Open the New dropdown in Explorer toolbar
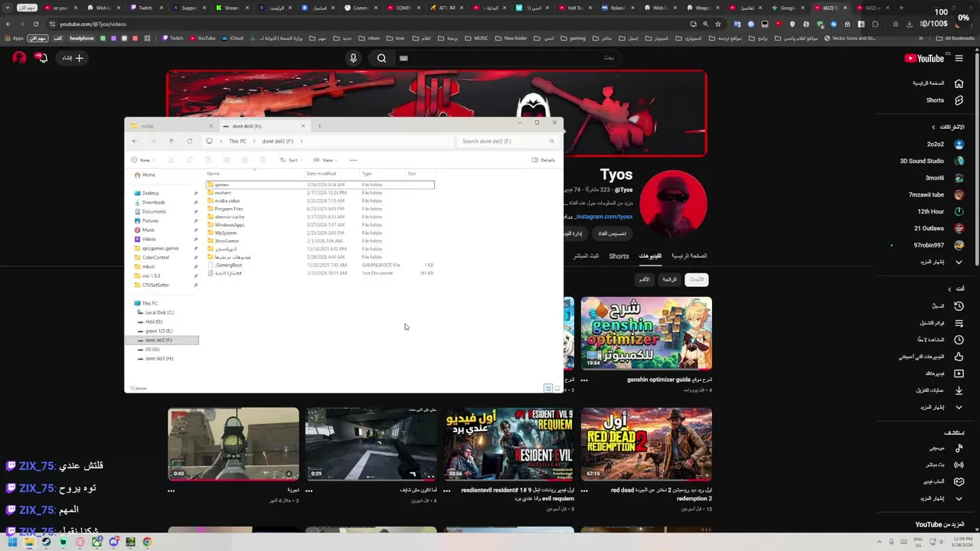Screen dimensions: 980x551 pyautogui.click(x=142, y=160)
